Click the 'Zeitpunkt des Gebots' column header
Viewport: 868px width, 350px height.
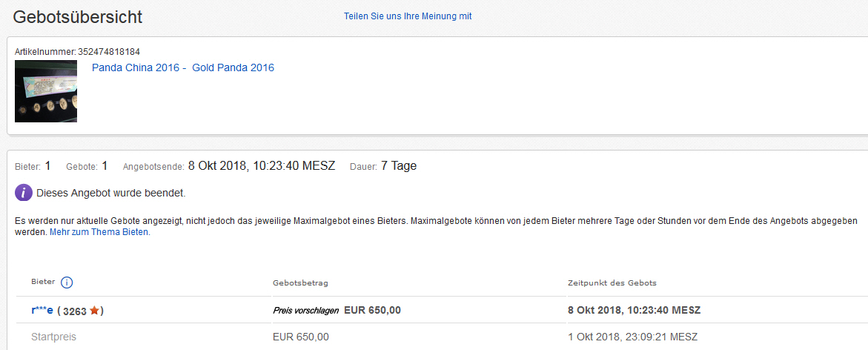(x=612, y=283)
